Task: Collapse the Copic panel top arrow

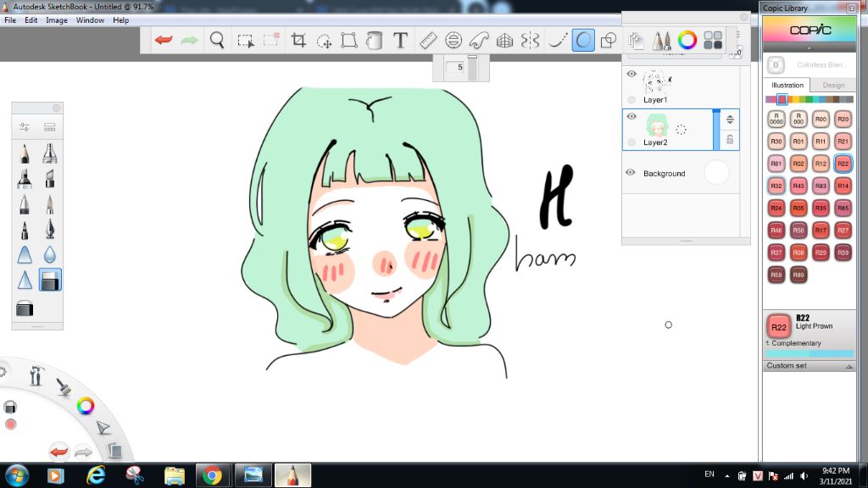Action: (x=810, y=48)
